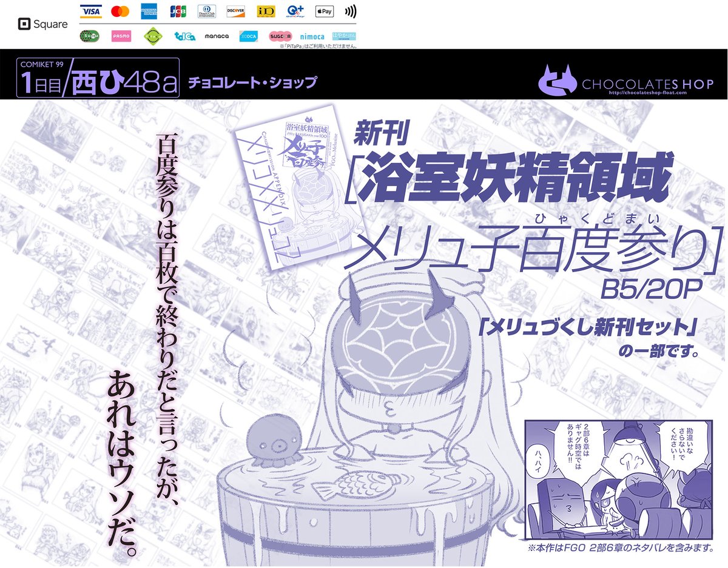This screenshot has height=568, width=728.
Task: Click the contactless payment wave icon
Action: [x=350, y=12]
